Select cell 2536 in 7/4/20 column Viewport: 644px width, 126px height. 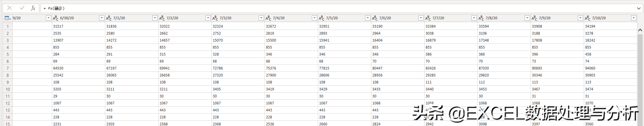291,124
